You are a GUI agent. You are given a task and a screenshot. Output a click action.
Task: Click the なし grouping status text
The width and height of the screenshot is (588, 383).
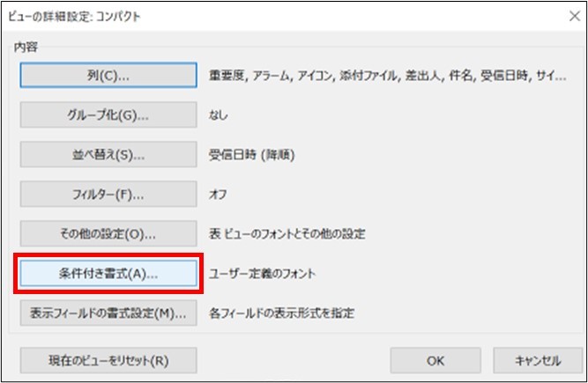[x=219, y=115]
